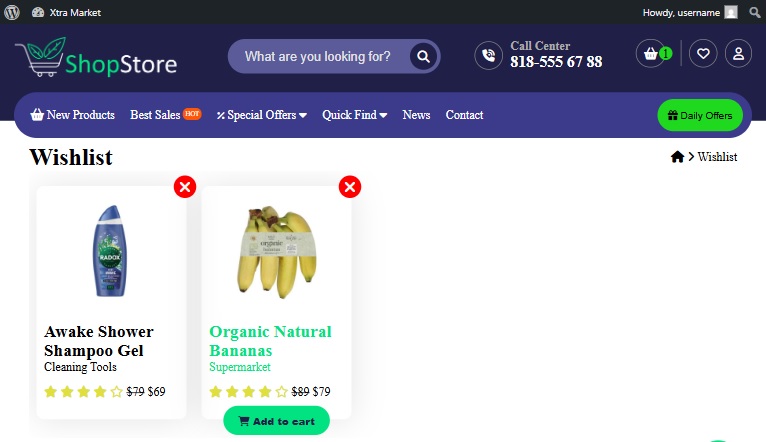Open the user account icon
Viewport: 766px width, 442px height.
[x=738, y=53]
